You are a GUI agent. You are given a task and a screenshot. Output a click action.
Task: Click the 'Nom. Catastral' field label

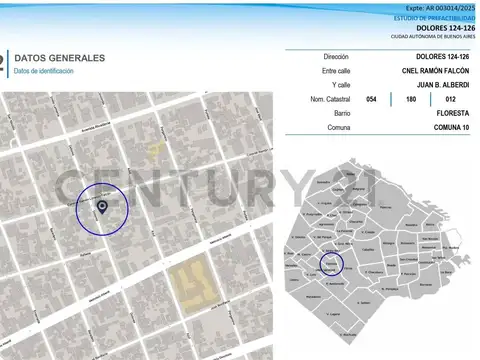[330, 99]
